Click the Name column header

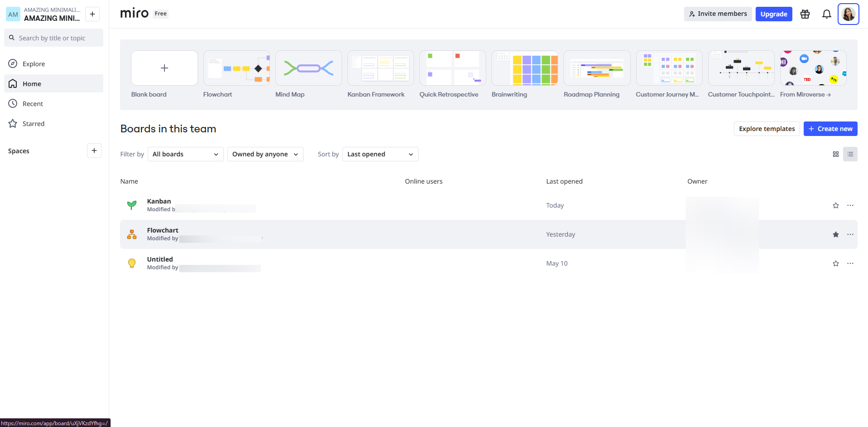(129, 181)
